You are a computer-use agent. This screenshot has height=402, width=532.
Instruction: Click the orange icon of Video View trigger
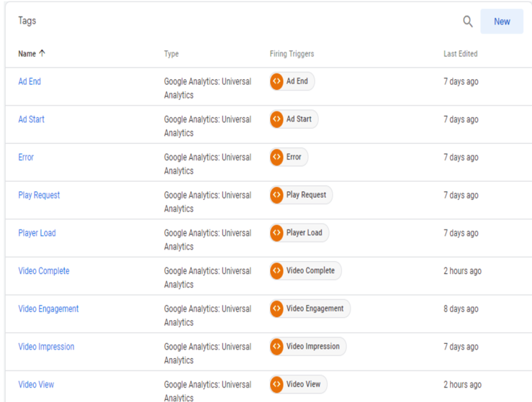pos(277,384)
